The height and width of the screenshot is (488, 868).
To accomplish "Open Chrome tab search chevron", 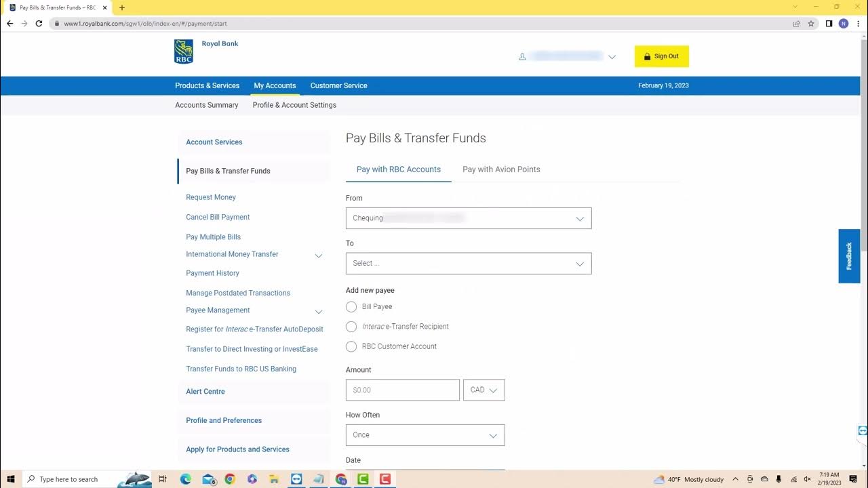I will (795, 7).
